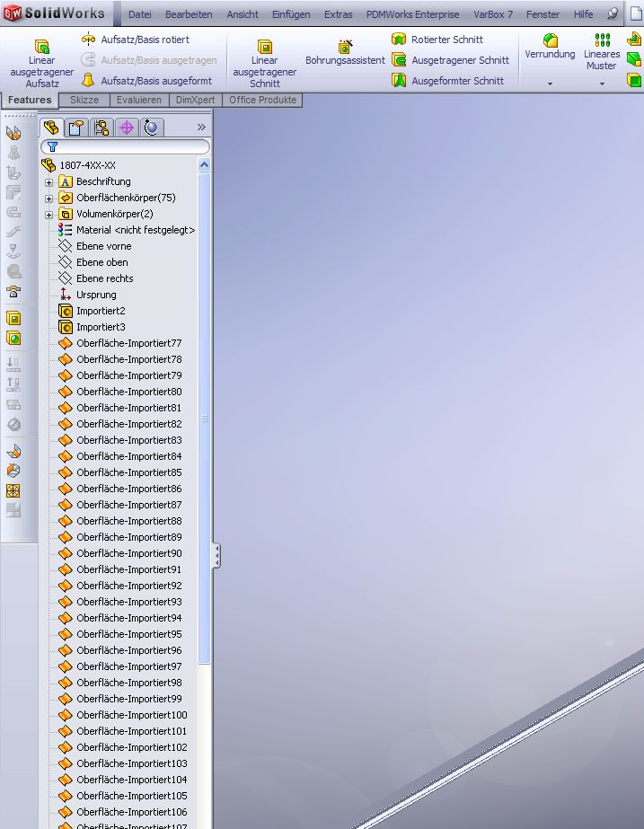Click the SolidWorks logo

point(54,13)
